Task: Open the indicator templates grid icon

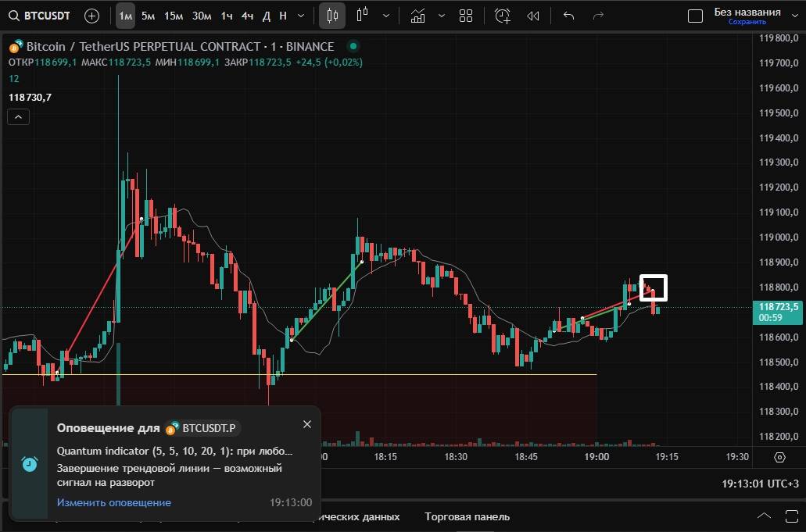Action: (x=466, y=16)
